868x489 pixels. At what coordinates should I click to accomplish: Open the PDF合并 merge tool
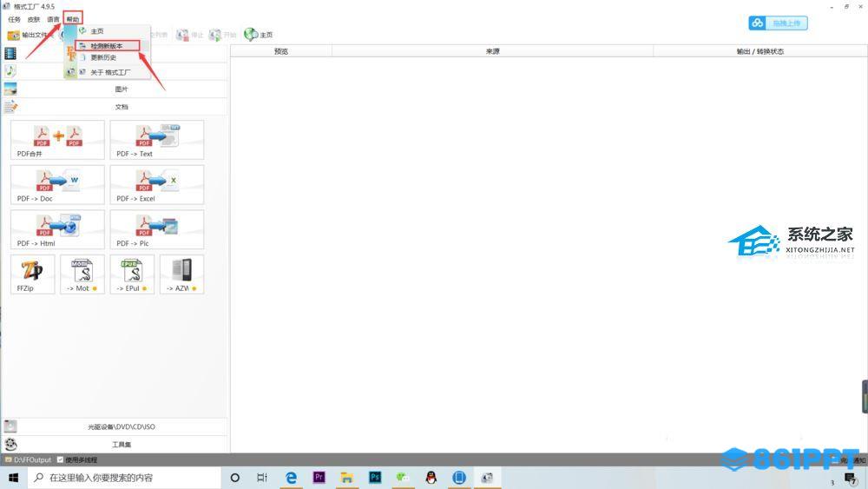(x=57, y=140)
